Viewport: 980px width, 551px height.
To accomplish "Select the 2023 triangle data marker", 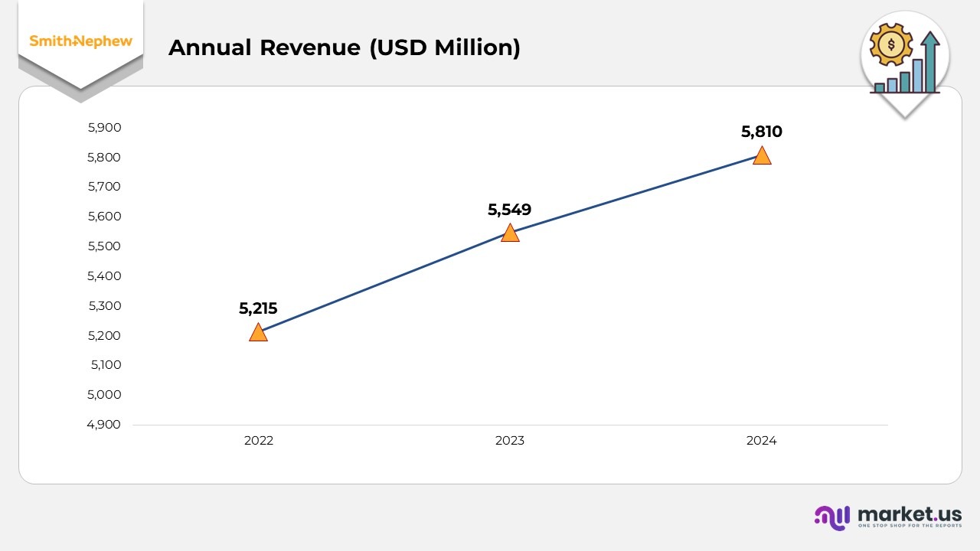I will [x=510, y=233].
